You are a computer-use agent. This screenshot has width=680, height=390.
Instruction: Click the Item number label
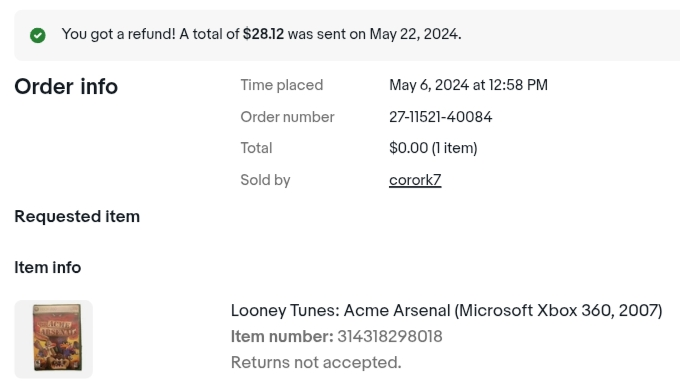click(x=282, y=337)
